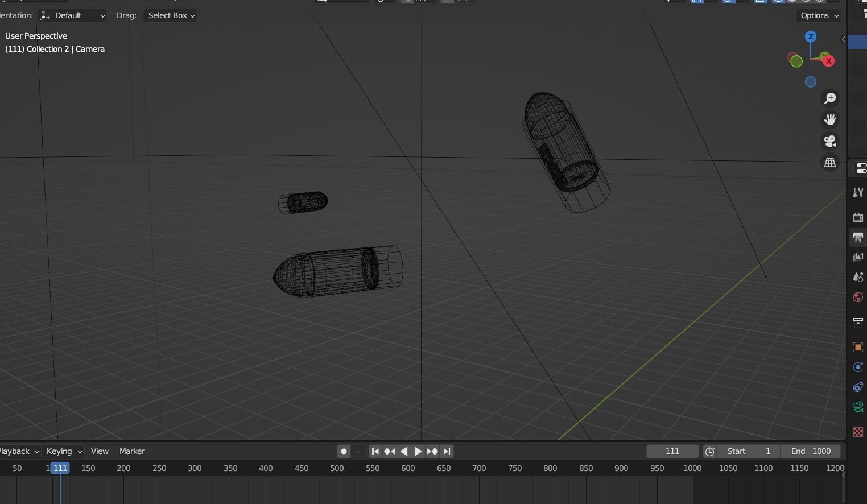Open the Drag Select Box dropdown
Screen dimensions: 867x504
(x=170, y=15)
